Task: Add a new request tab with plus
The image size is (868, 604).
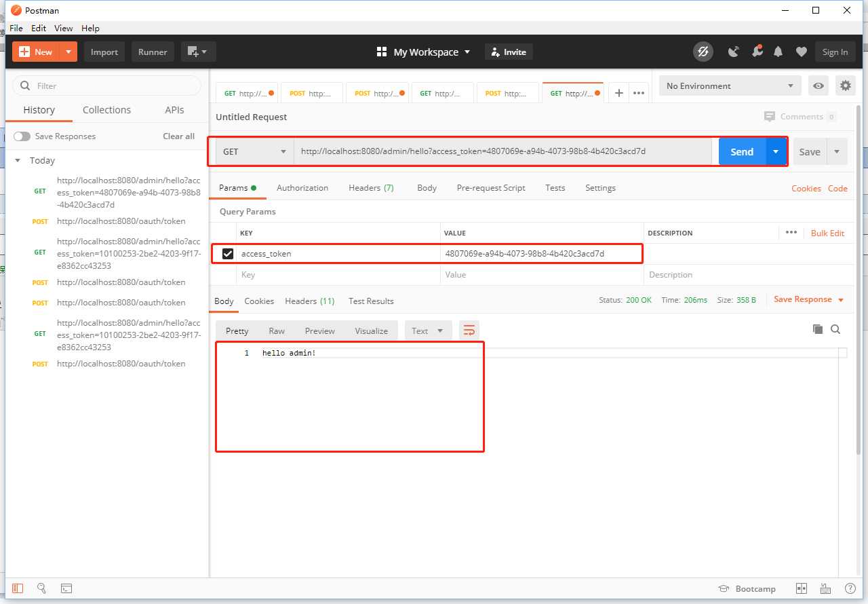Action: point(618,93)
